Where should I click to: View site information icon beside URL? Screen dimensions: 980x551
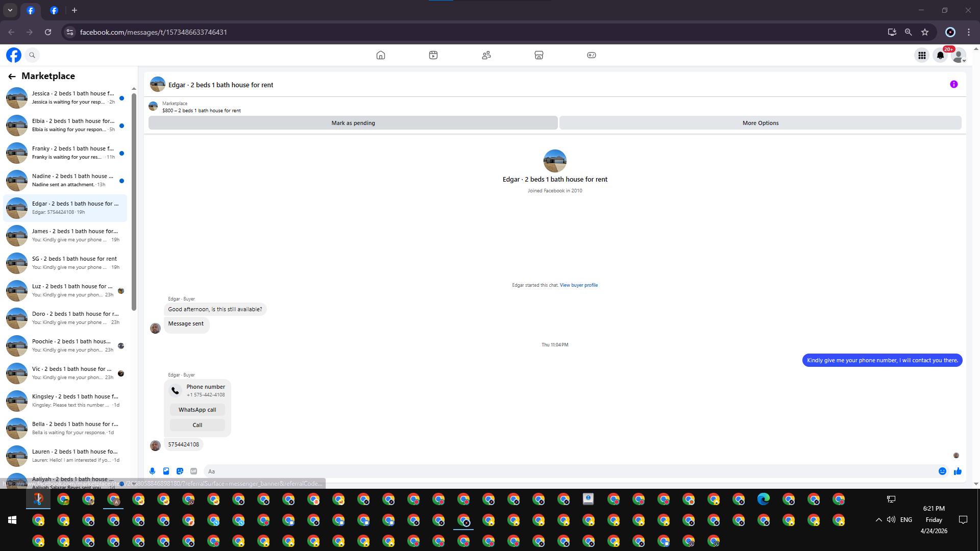click(x=70, y=32)
